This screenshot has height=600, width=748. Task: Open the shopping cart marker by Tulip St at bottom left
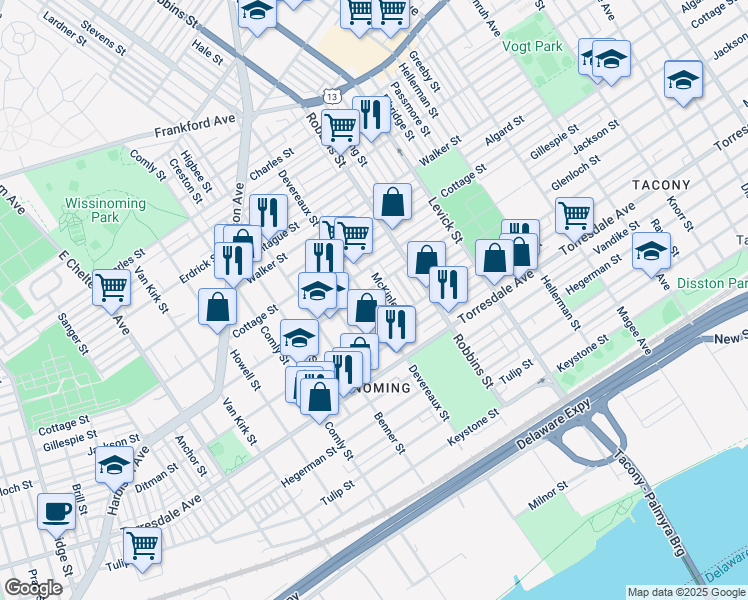[142, 547]
